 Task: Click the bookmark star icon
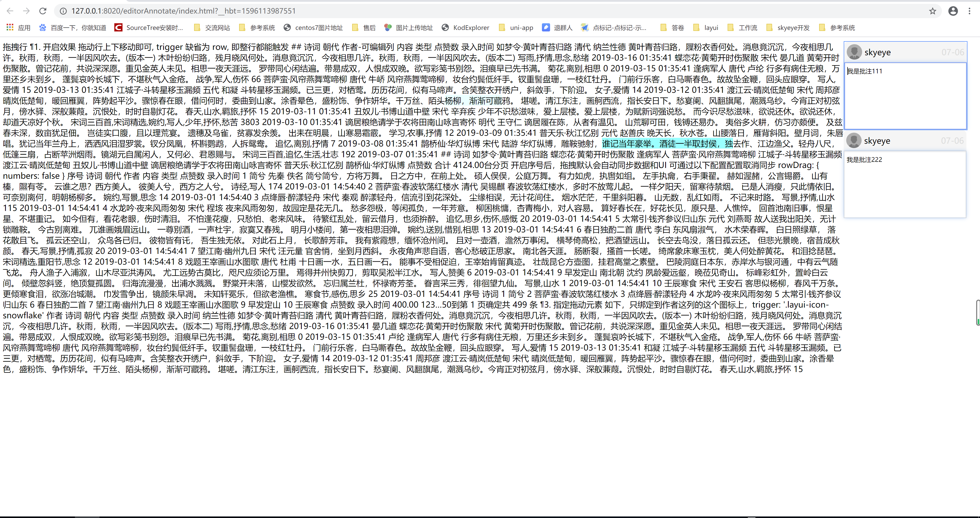click(x=932, y=11)
